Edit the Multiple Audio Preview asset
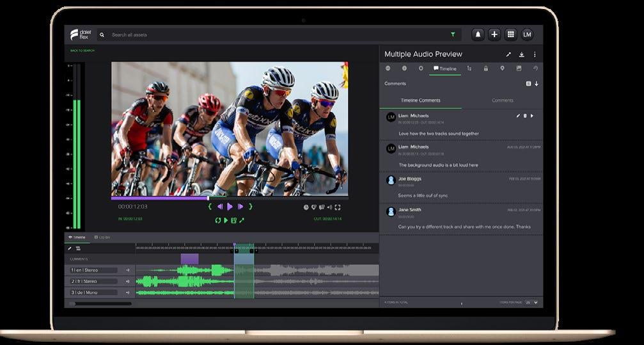Viewport: 644px width, 345px height. point(508,54)
